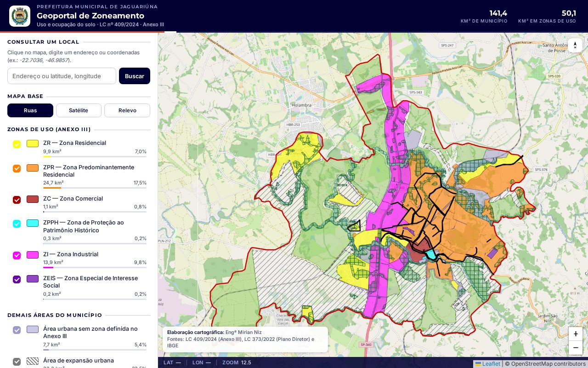Zoom in with the plus button
Viewport: 588px width, 368px height.
point(576,334)
